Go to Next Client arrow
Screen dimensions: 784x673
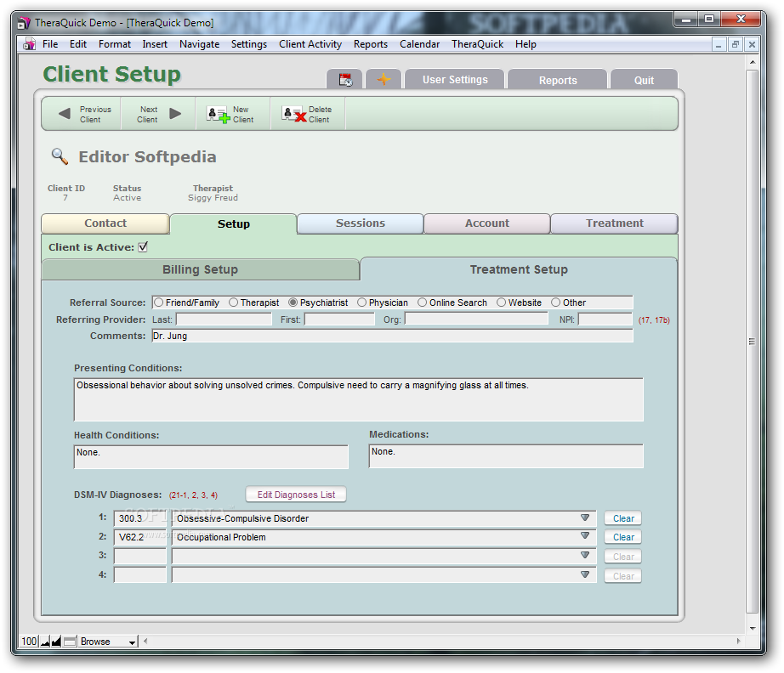(175, 114)
